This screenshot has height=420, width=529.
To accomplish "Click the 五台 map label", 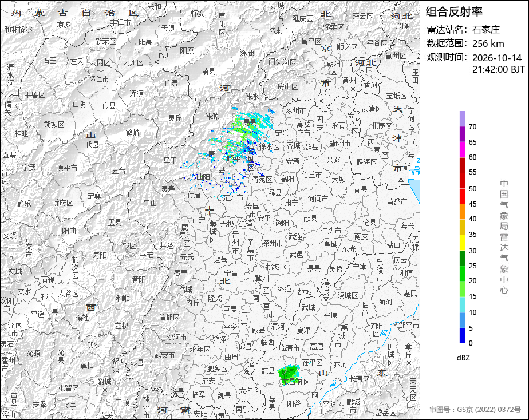I will (119, 171).
